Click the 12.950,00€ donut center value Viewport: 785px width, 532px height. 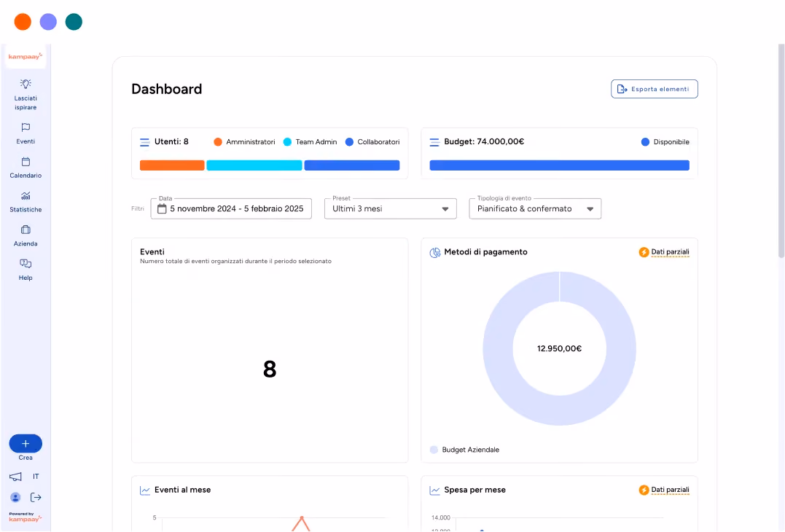pos(559,349)
